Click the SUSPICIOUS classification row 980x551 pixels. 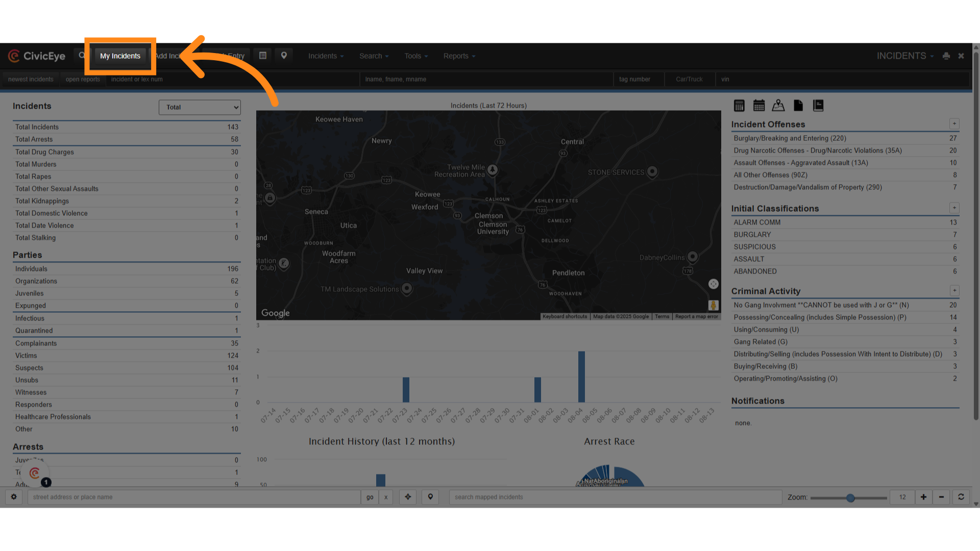pos(845,247)
